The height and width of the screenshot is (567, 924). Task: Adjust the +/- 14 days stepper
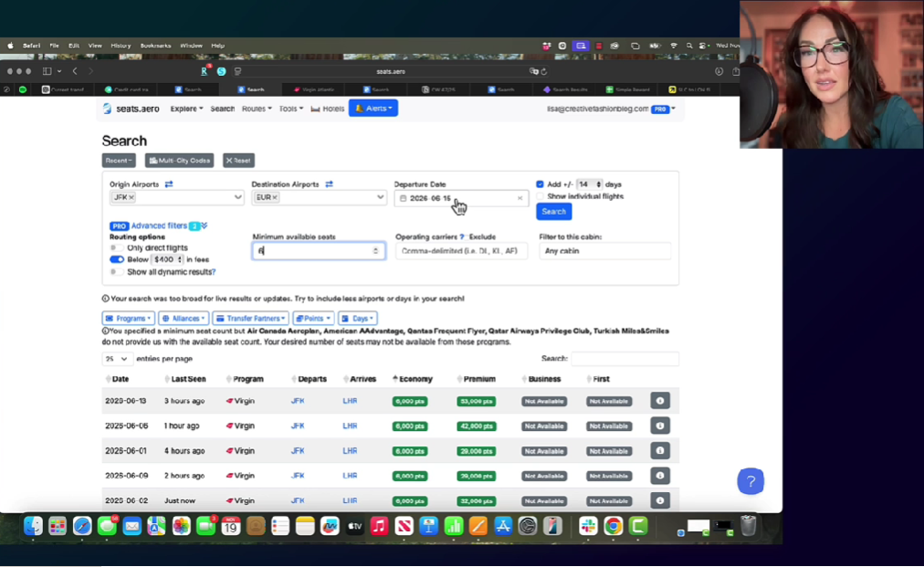click(599, 184)
